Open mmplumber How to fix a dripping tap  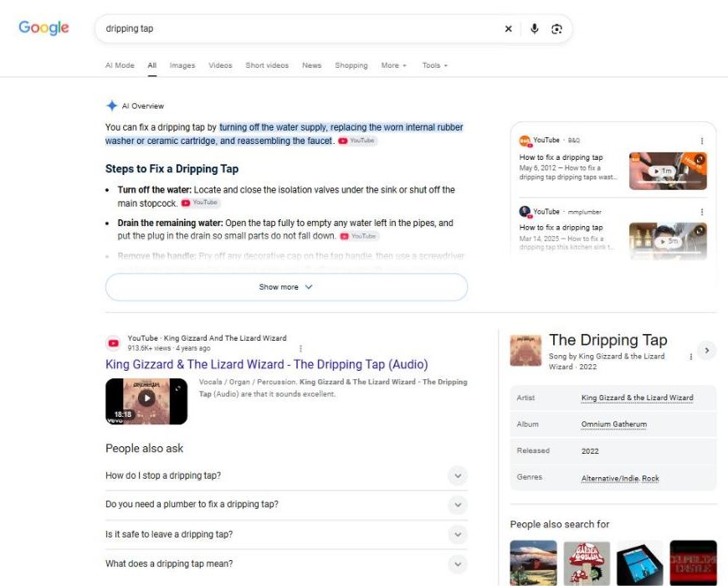tap(561, 228)
